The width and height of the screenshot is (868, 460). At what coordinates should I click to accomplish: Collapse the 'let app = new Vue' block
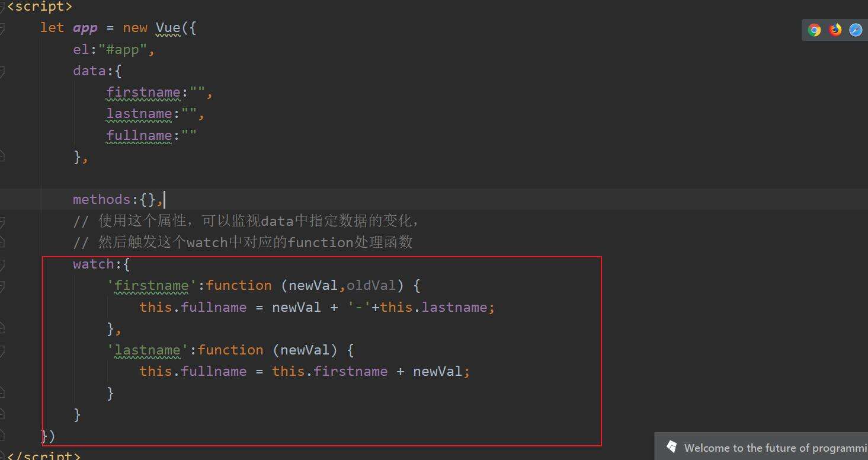(2, 28)
